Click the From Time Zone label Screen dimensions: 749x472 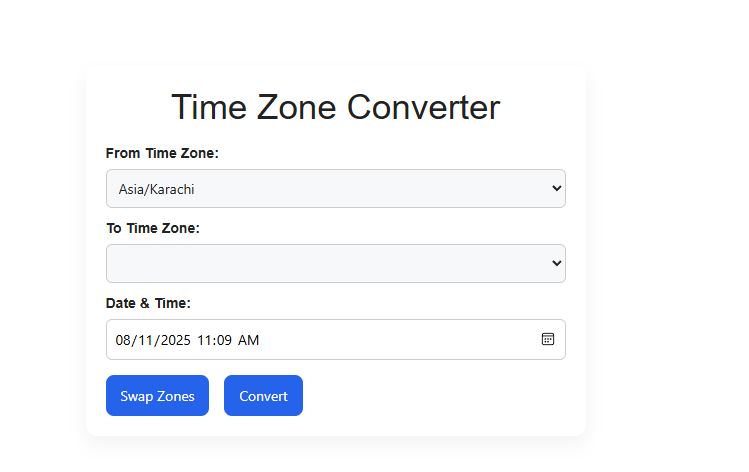point(162,153)
